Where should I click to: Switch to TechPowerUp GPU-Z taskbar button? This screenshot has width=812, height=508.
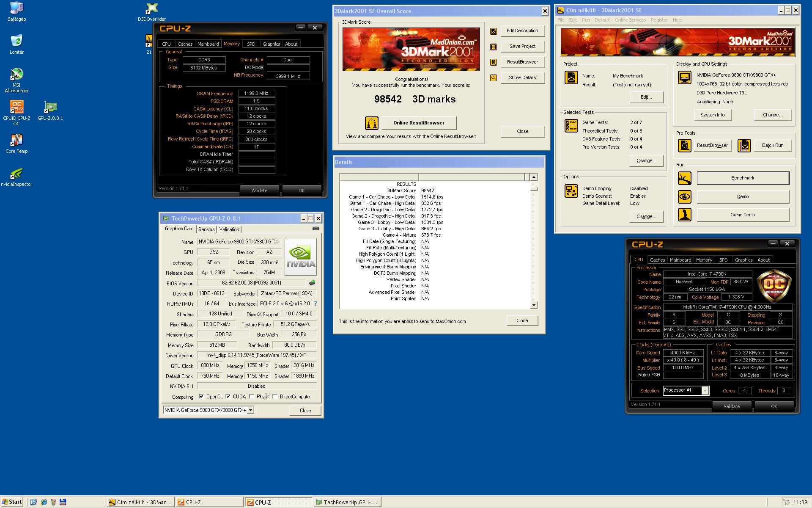pyautogui.click(x=348, y=502)
